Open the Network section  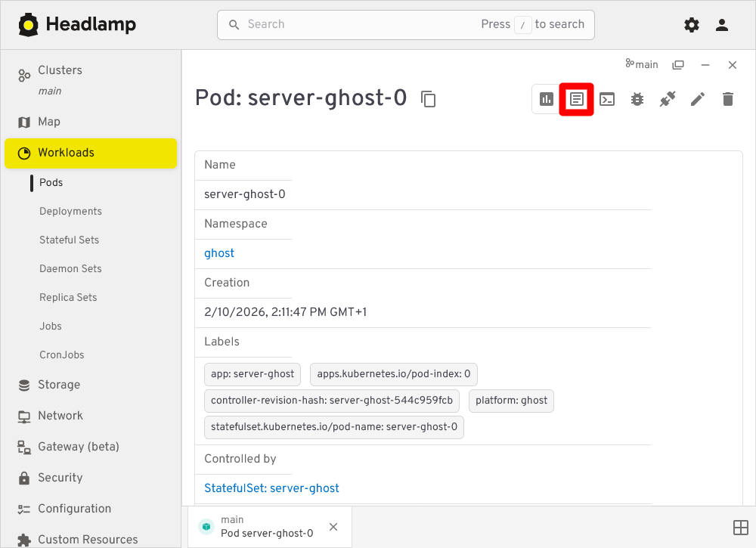pos(60,415)
